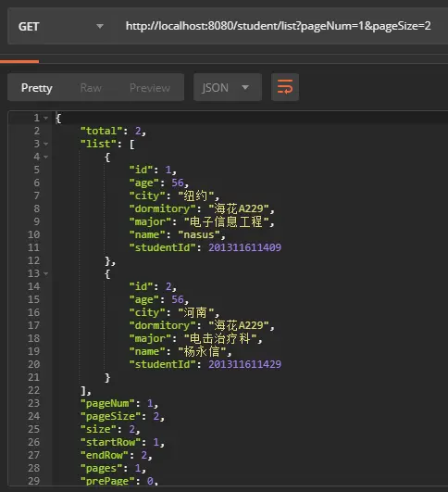Click the major value "电子信息工程"

227,222
